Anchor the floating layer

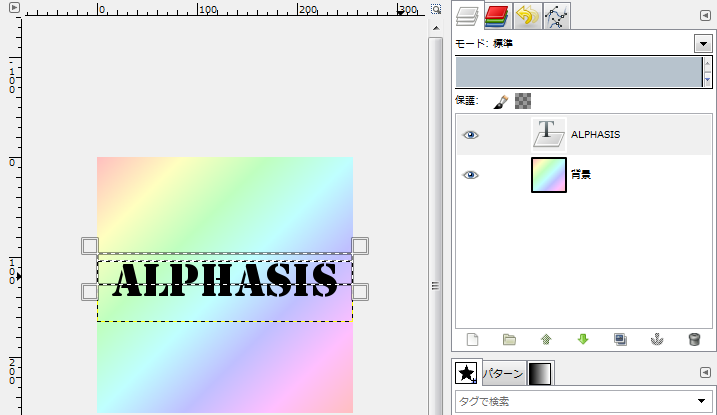click(x=657, y=340)
